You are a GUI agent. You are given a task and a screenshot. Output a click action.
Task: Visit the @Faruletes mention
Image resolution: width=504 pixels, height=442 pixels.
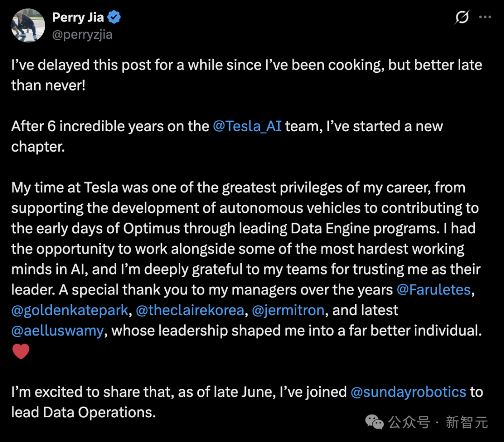click(434, 289)
